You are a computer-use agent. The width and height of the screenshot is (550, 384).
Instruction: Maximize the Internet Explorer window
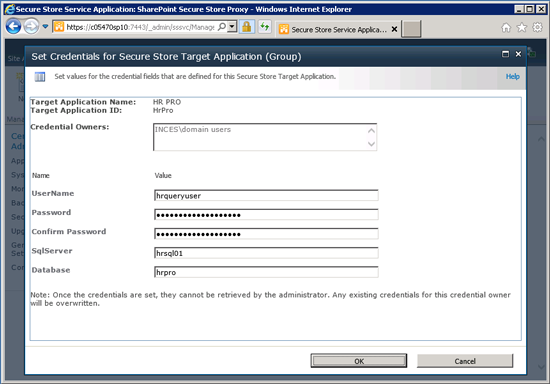tap(530, 9)
